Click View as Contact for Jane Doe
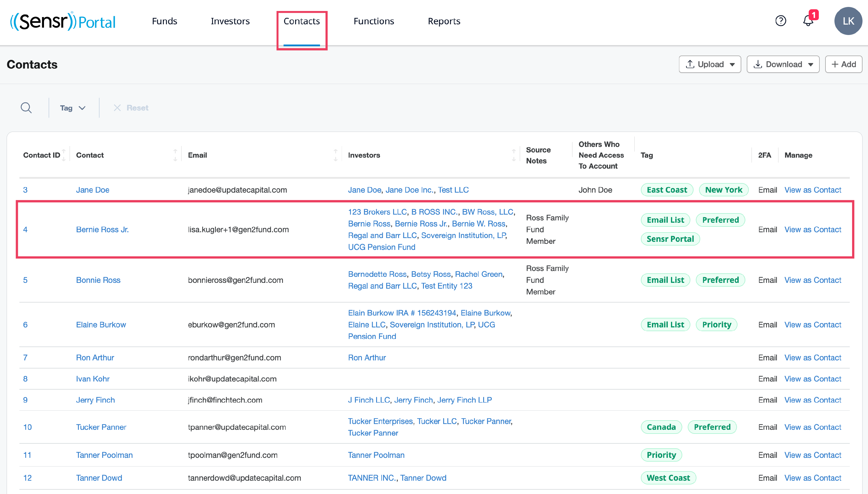This screenshot has height=494, width=868. pos(812,190)
